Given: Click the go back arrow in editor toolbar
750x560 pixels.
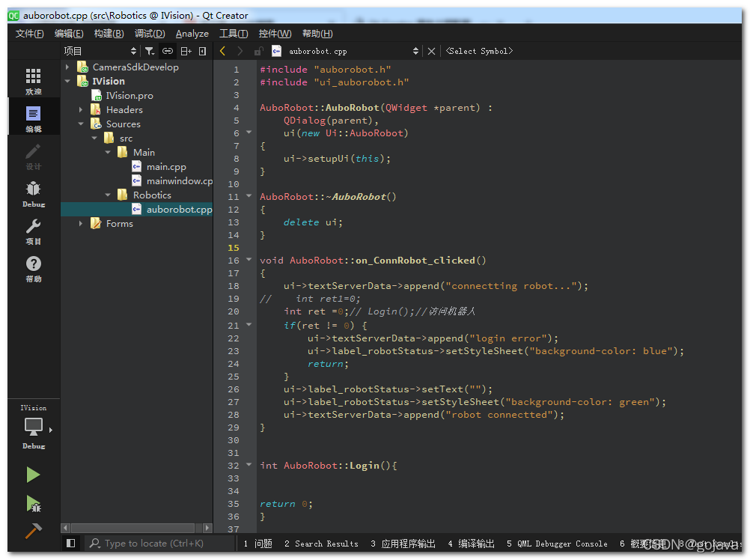Looking at the screenshot, I should tap(222, 51).
